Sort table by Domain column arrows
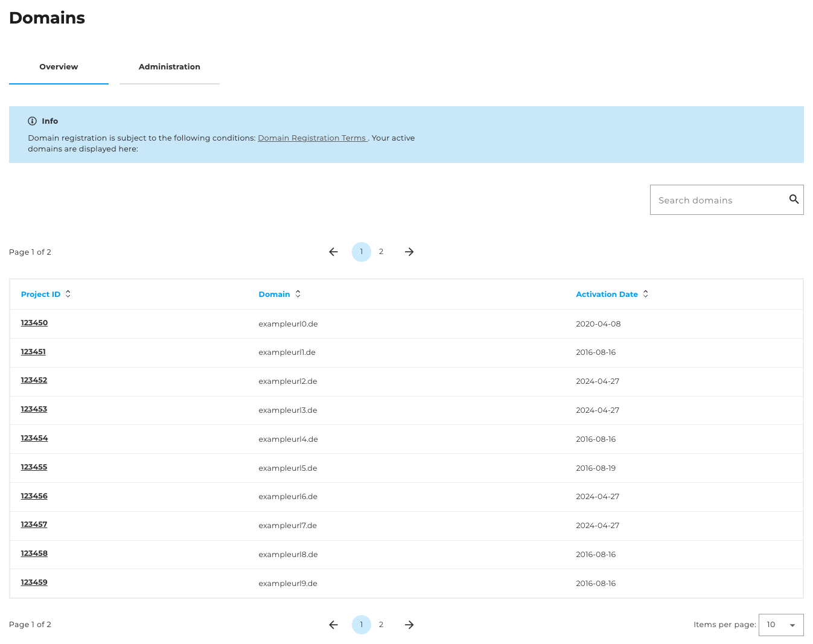 [x=298, y=294]
